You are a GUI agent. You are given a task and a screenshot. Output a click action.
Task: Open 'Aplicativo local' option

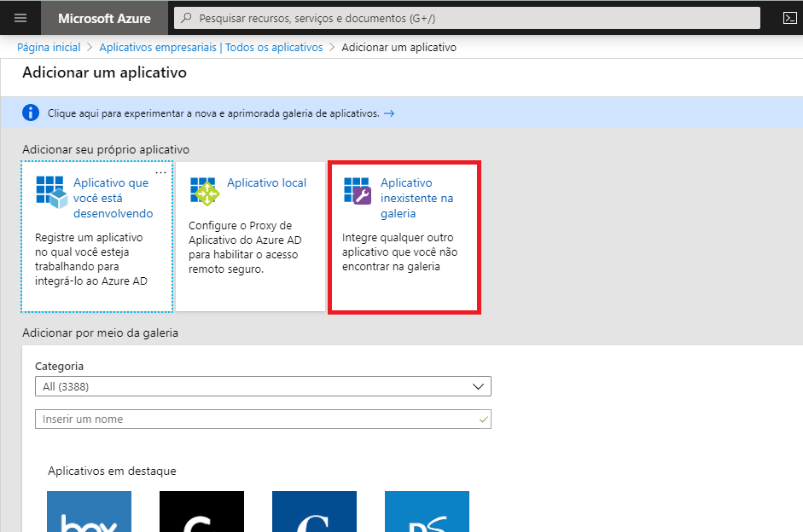[266, 182]
